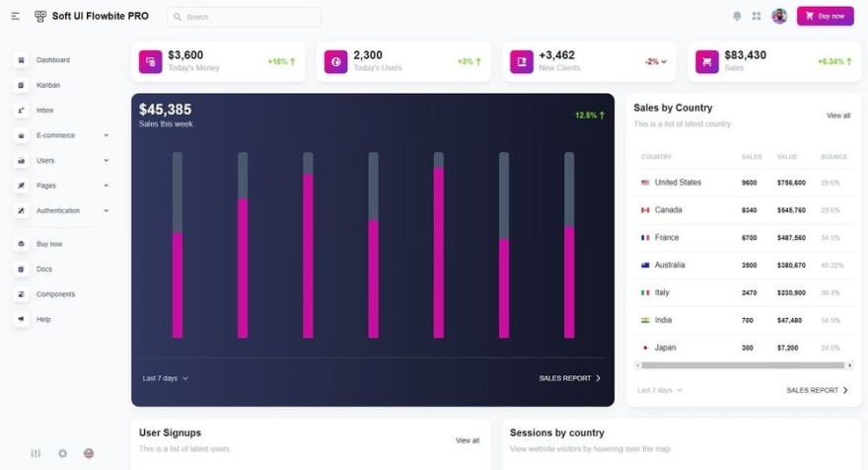Expand the E-commerce sidebar menu
868x470 pixels.
(61, 135)
